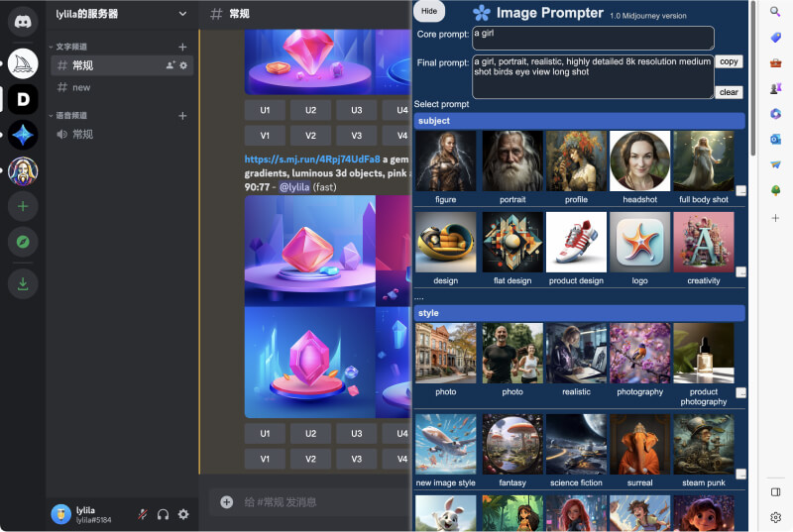
Task: Select the steam punk style thumbnail
Action: 703,445
